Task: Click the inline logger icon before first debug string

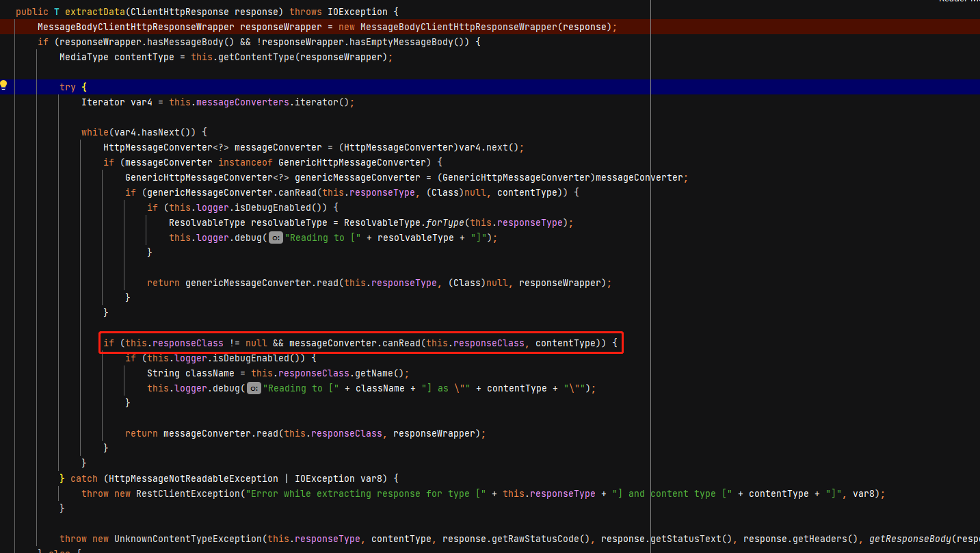Action: (x=275, y=237)
